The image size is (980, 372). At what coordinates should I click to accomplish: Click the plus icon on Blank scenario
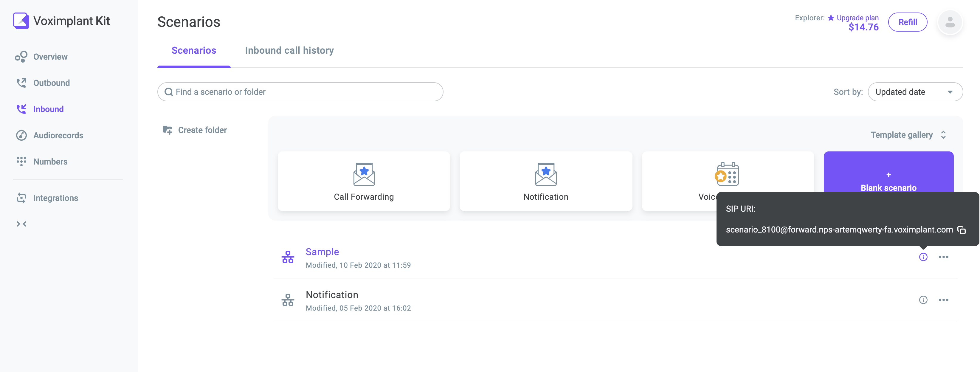889,175
